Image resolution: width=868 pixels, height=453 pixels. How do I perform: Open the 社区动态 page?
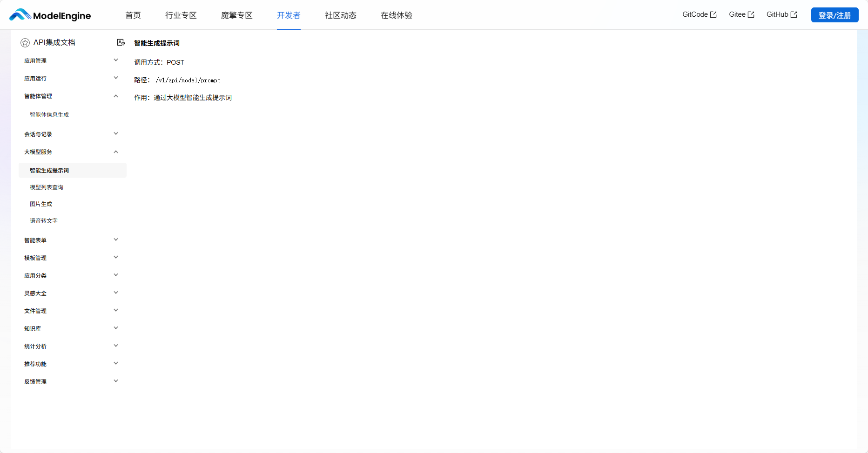coord(340,15)
